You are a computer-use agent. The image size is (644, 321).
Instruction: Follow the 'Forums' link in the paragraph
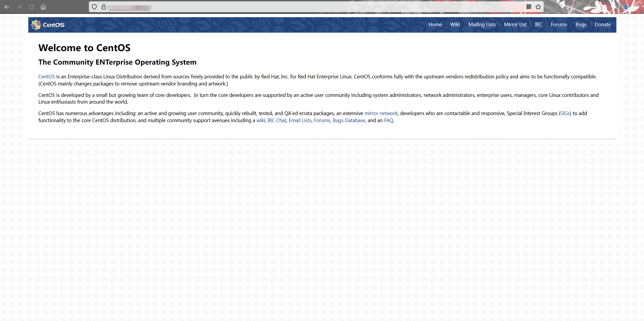coord(322,120)
